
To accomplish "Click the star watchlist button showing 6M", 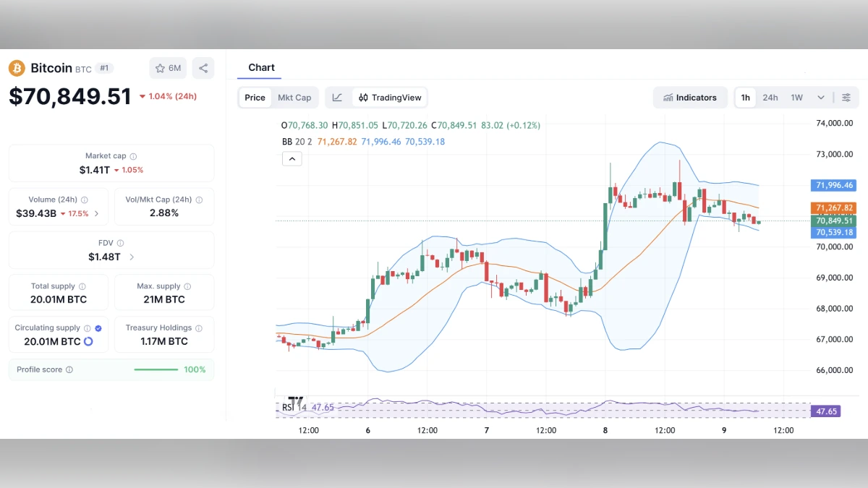I will (167, 68).
